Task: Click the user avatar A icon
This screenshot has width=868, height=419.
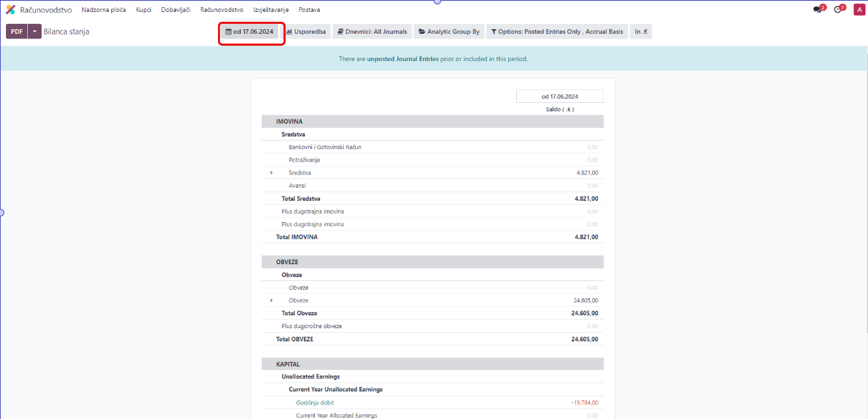Action: 859,10
